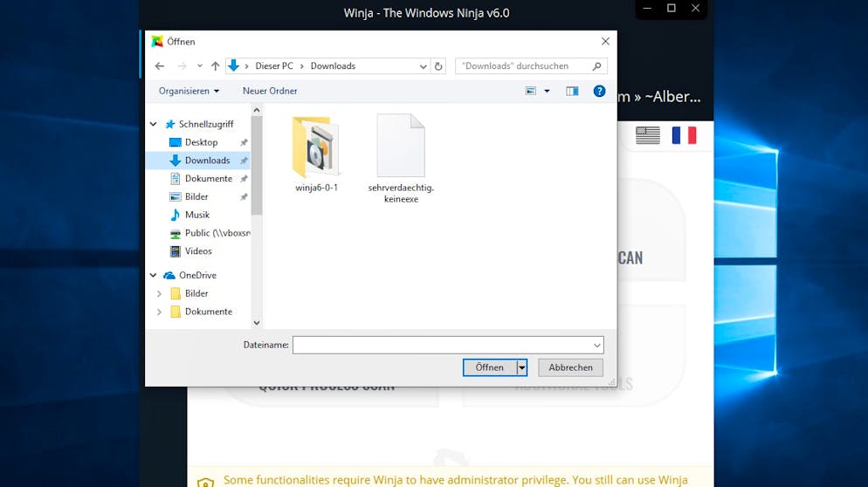The height and width of the screenshot is (487, 868).
Task: Click Abbrechen to cancel the dialog
Action: [570, 367]
